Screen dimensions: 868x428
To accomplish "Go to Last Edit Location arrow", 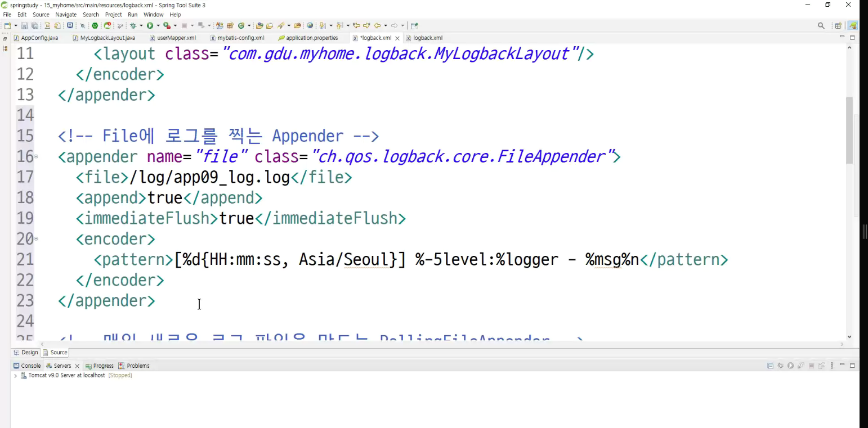I will 356,25.
